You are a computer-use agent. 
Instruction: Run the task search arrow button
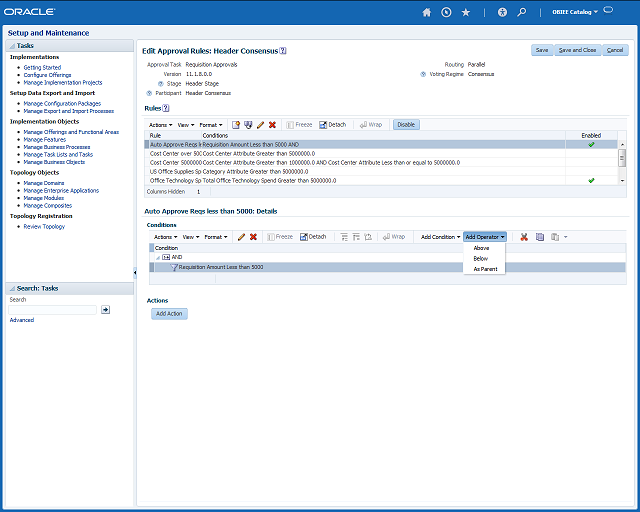click(105, 309)
